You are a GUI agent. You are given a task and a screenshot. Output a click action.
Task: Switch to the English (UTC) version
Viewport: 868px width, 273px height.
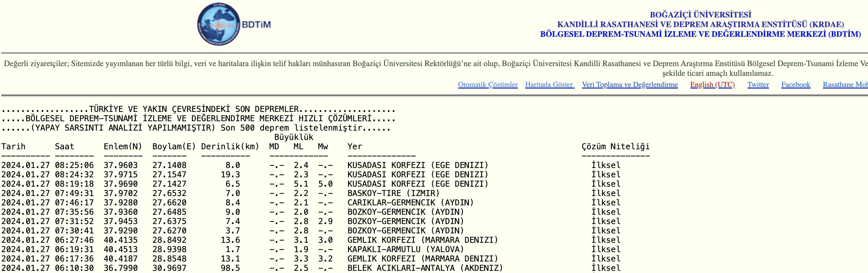pos(712,84)
